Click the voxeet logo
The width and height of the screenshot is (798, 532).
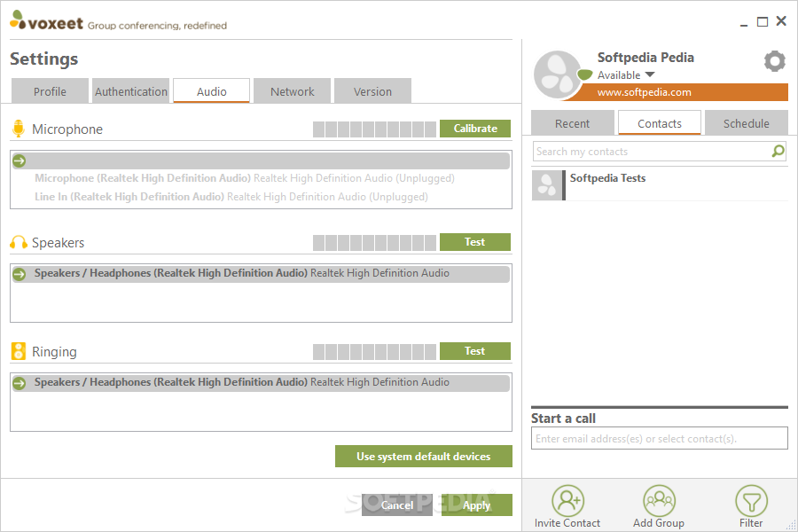46,21
